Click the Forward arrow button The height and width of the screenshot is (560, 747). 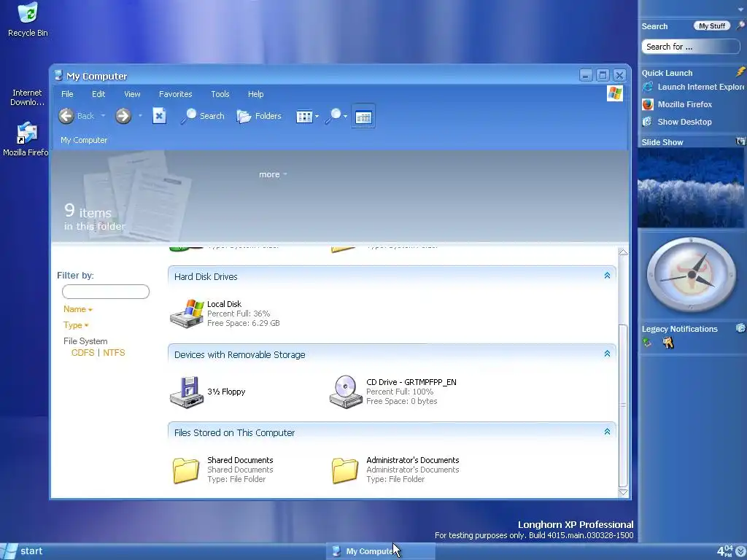click(123, 116)
